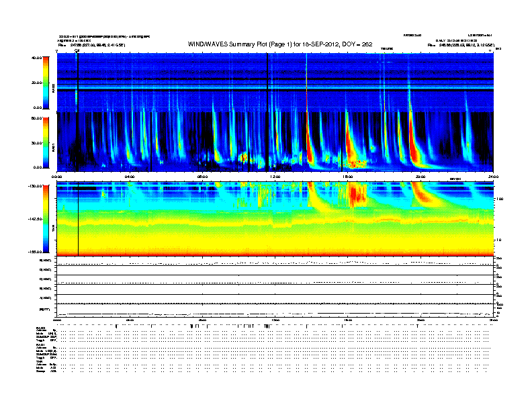Click the WIND/WAVES Summary Plot title

280,44
